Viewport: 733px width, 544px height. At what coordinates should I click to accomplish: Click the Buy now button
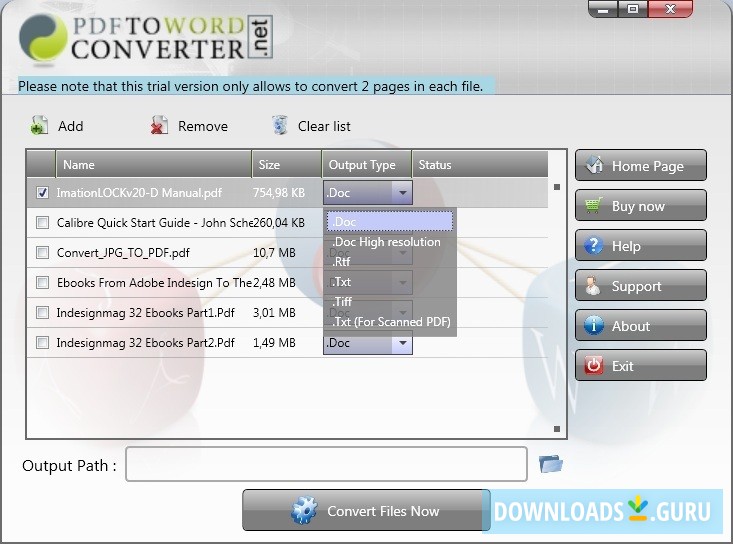[641, 206]
